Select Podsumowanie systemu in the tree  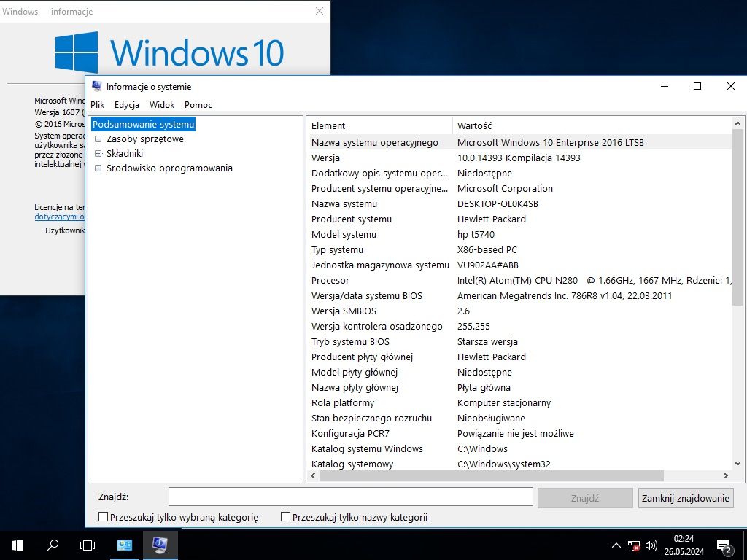[x=144, y=124]
